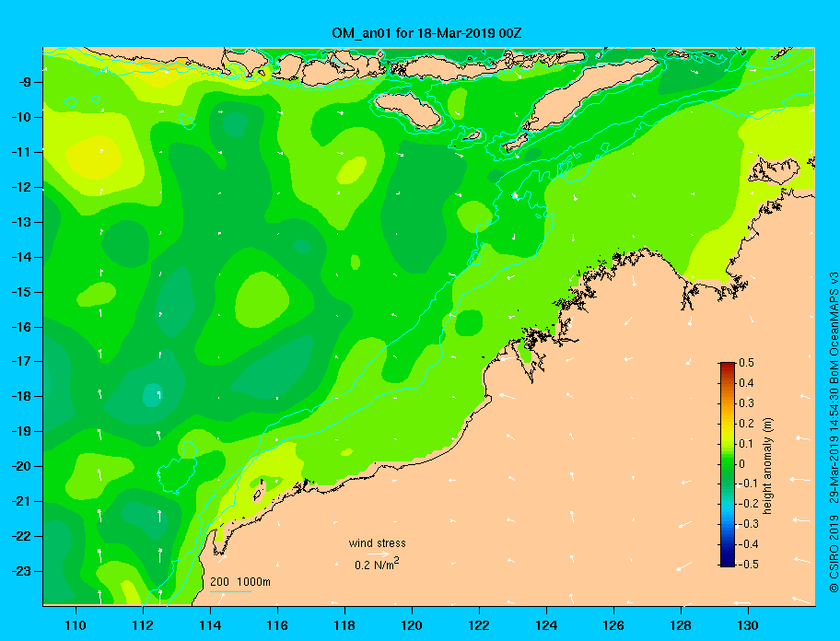Click the 0.1 tick on the colorbar

click(x=746, y=444)
